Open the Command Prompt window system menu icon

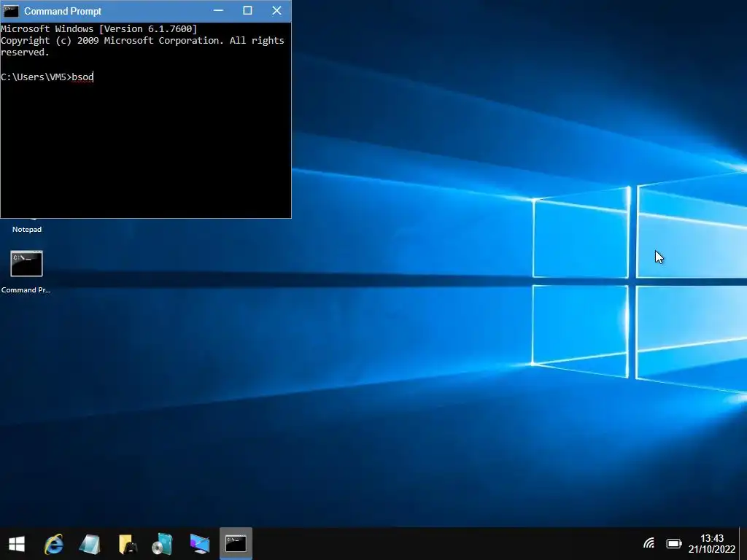11,10
